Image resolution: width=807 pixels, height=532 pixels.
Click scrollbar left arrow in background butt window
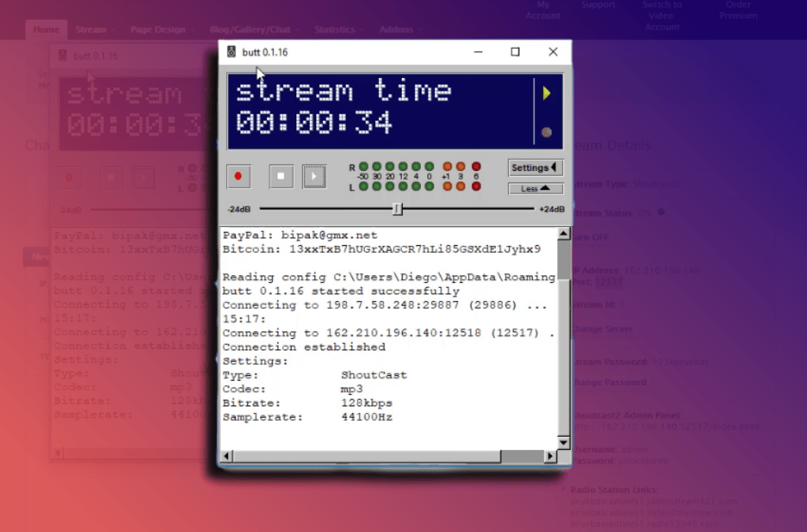pos(58,452)
